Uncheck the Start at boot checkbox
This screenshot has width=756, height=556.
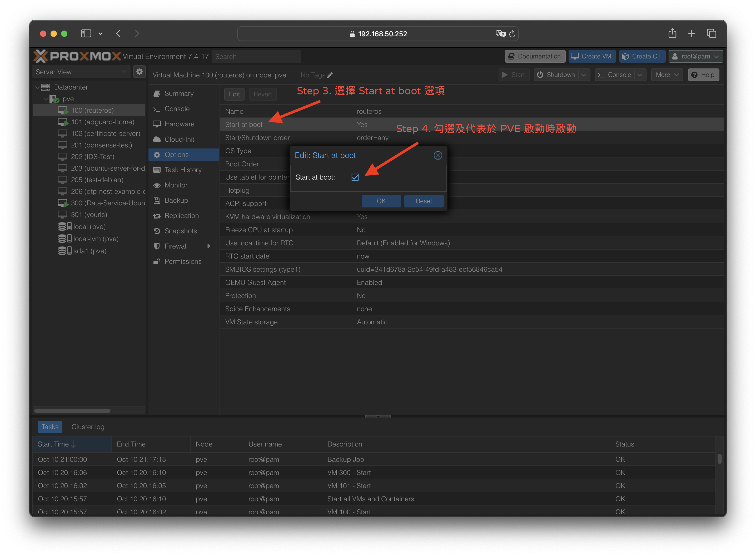pyautogui.click(x=355, y=177)
